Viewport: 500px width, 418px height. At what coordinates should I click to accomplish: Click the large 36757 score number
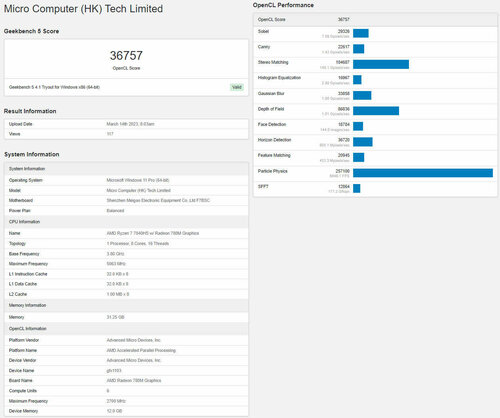(x=126, y=55)
